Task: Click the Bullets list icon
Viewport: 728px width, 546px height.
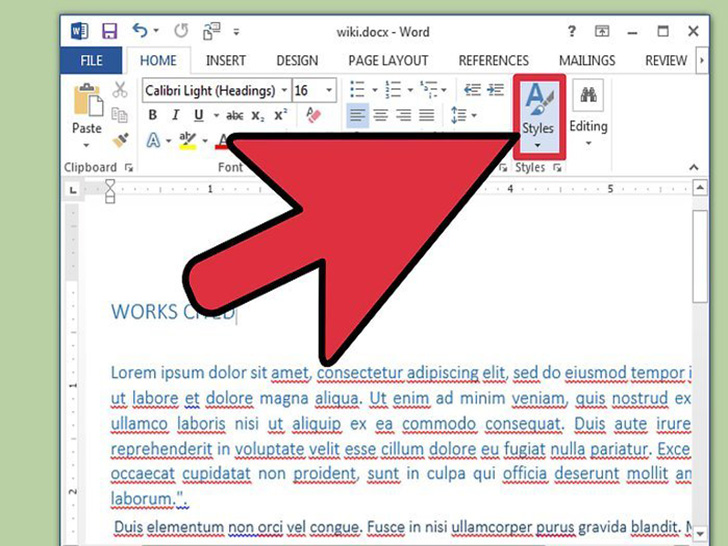Action: pos(357,89)
